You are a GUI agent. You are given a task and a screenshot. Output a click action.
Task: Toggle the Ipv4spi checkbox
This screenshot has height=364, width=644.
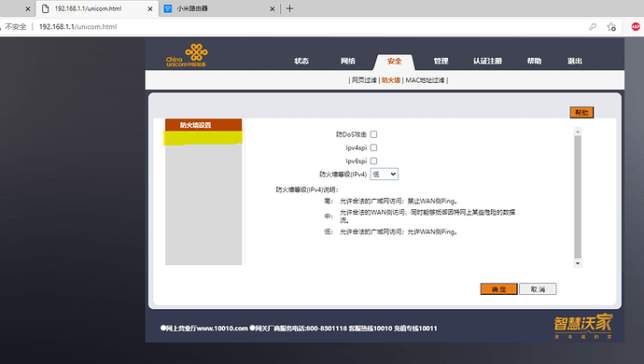click(373, 147)
